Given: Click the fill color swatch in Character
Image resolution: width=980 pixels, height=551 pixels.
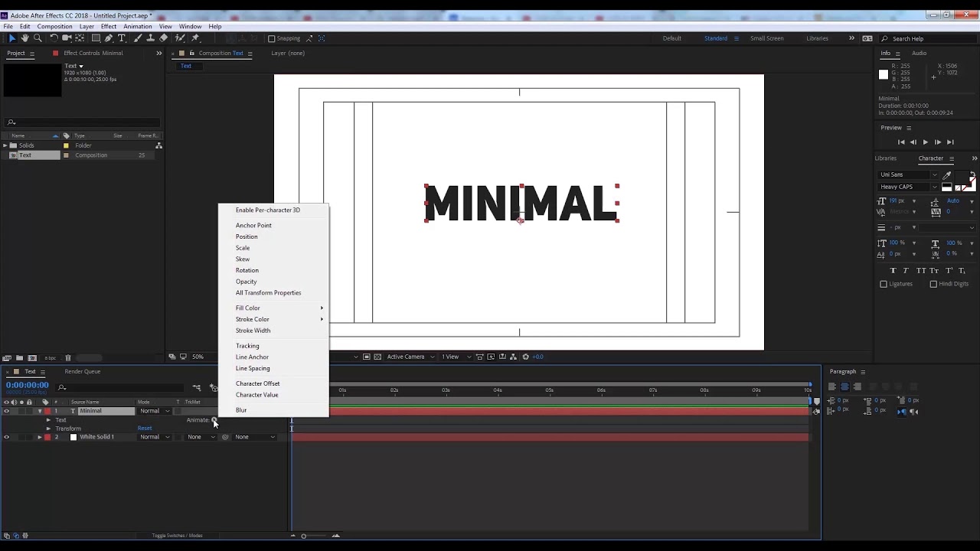Looking at the screenshot, I should [962, 178].
